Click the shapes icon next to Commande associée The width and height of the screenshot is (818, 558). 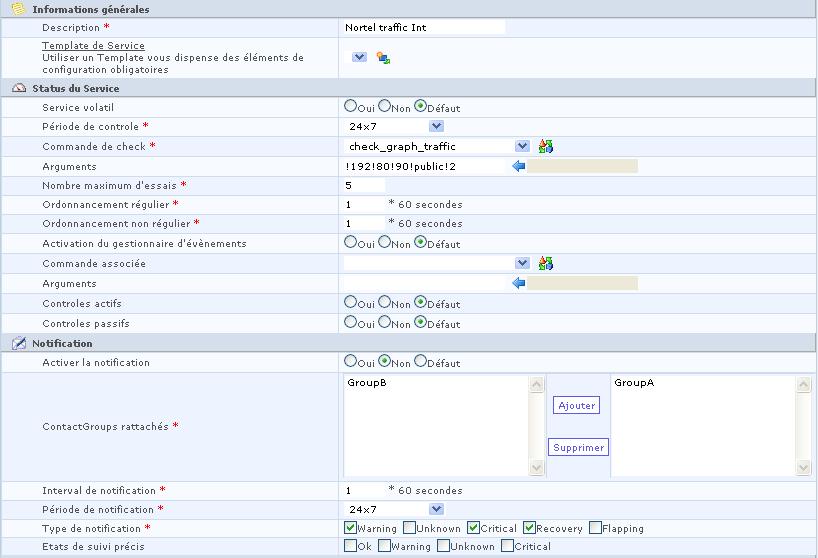point(545,263)
